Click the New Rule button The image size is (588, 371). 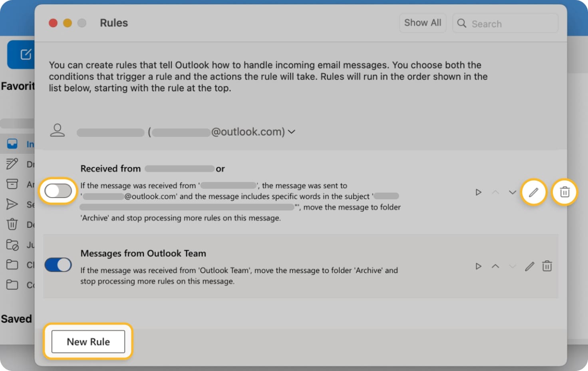click(88, 342)
